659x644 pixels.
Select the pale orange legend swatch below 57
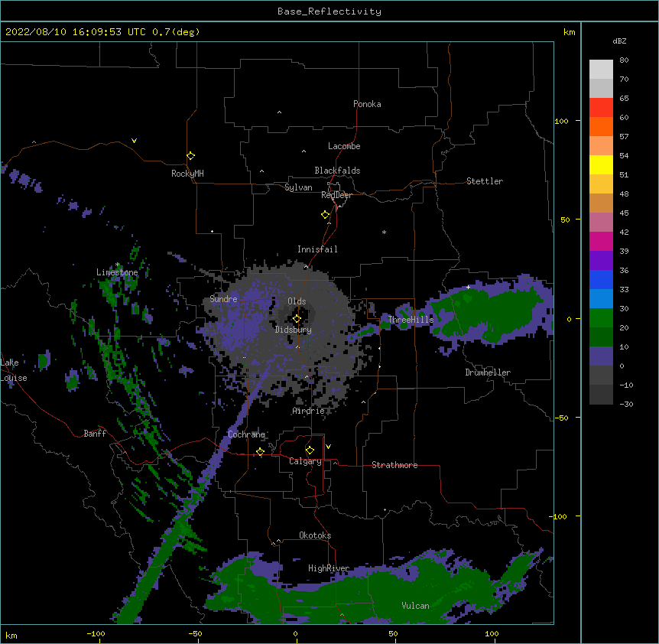[601, 145]
